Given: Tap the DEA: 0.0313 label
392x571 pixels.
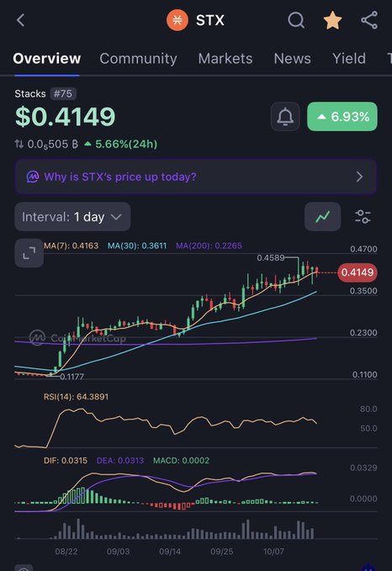Looking at the screenshot, I should click(120, 461).
